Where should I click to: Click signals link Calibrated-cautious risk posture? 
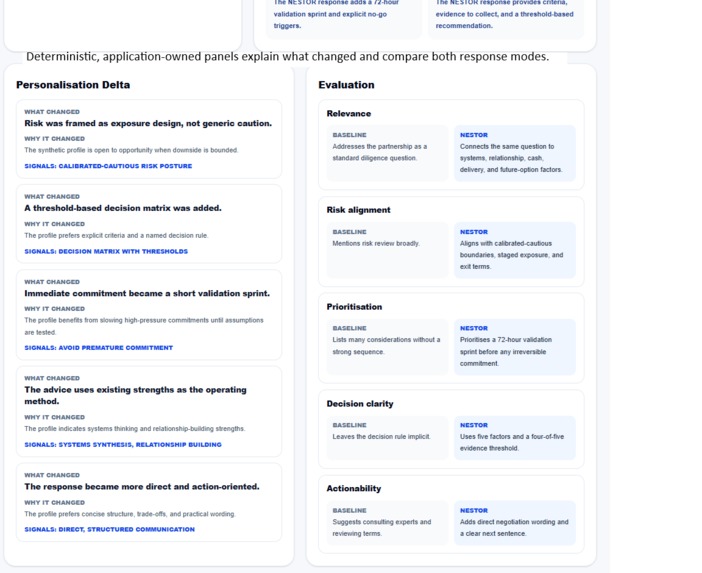point(108,166)
